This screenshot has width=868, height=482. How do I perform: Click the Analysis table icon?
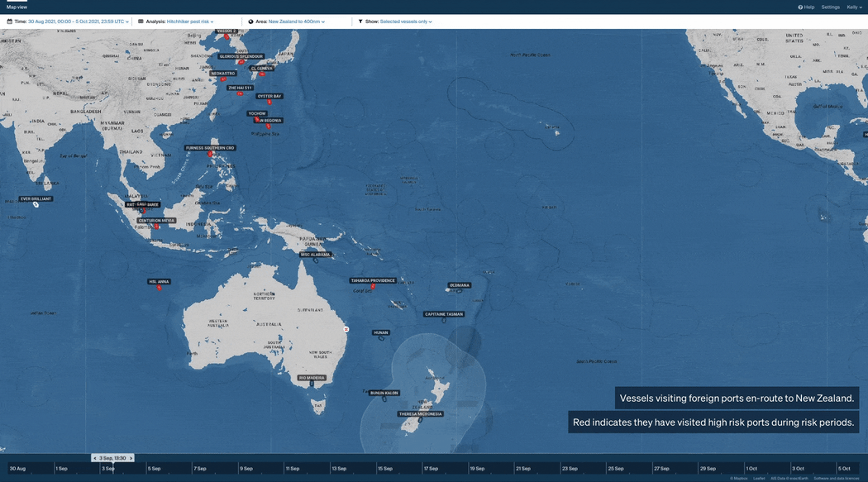tap(141, 21)
